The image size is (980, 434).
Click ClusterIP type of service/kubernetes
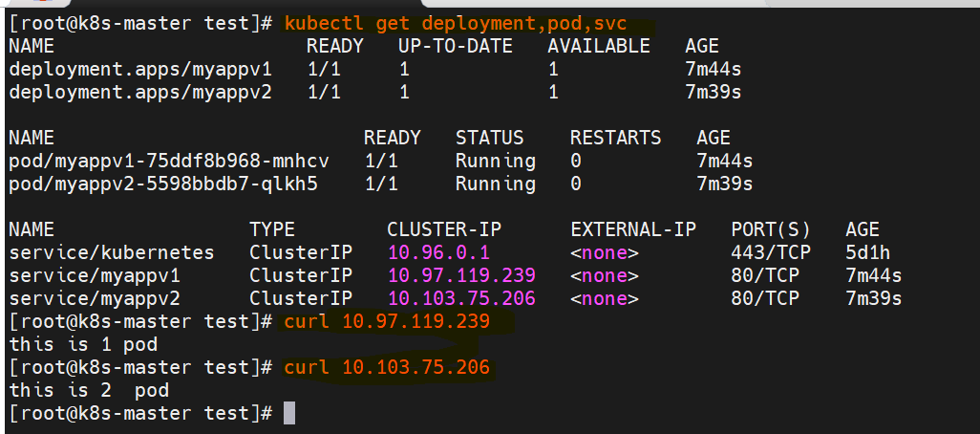[x=301, y=252]
